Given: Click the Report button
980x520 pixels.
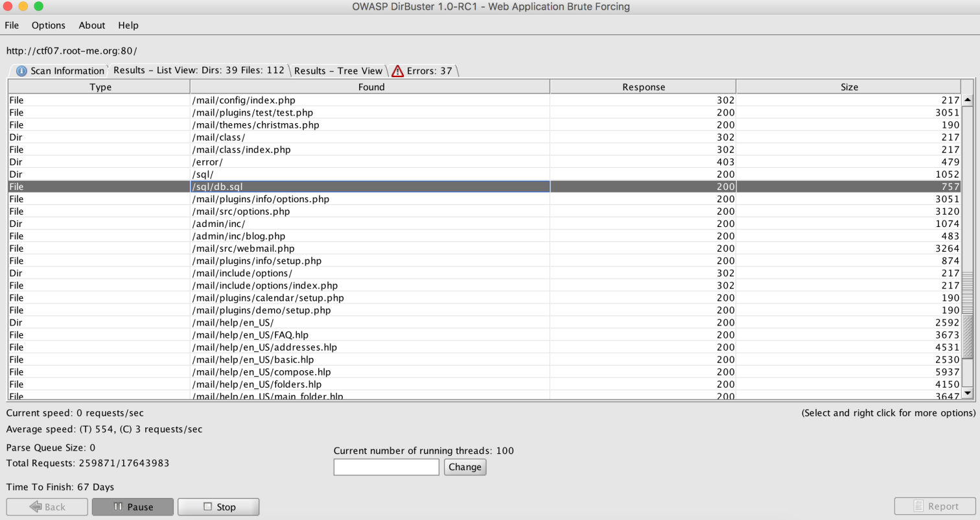Looking at the screenshot, I should pos(935,506).
